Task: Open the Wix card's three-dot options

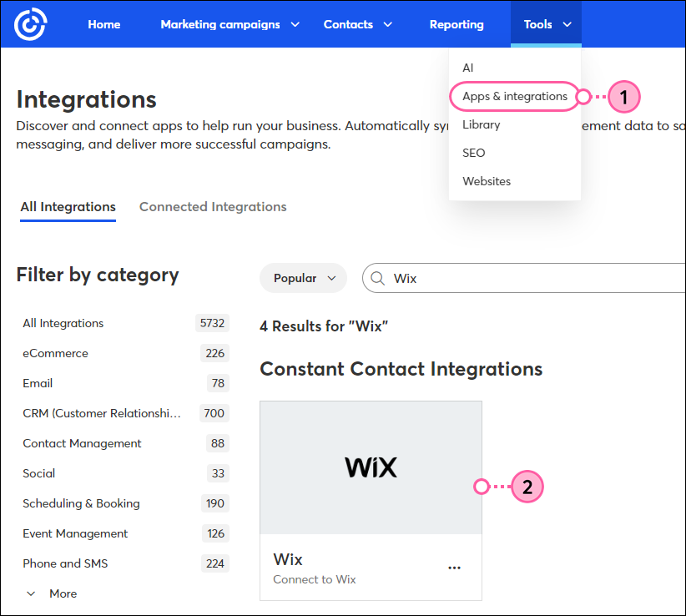Action: coord(454,568)
